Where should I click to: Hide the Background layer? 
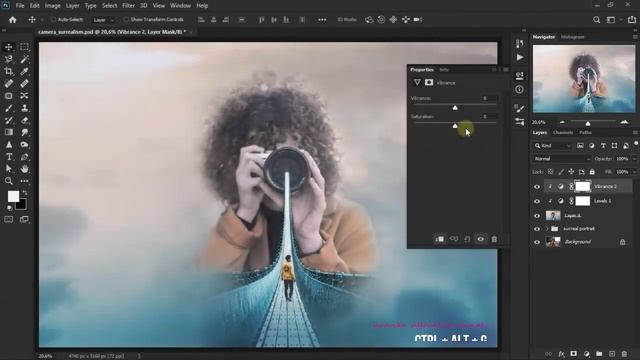click(537, 242)
